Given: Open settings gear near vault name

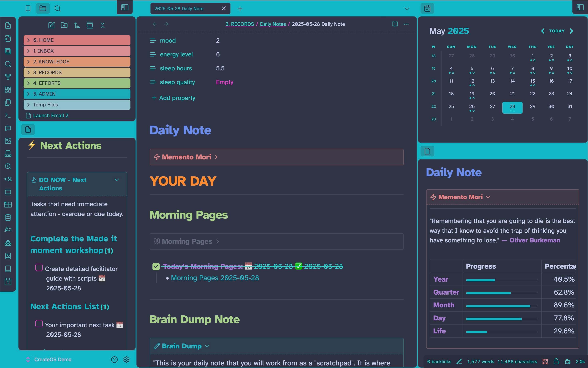Looking at the screenshot, I should (x=126, y=359).
